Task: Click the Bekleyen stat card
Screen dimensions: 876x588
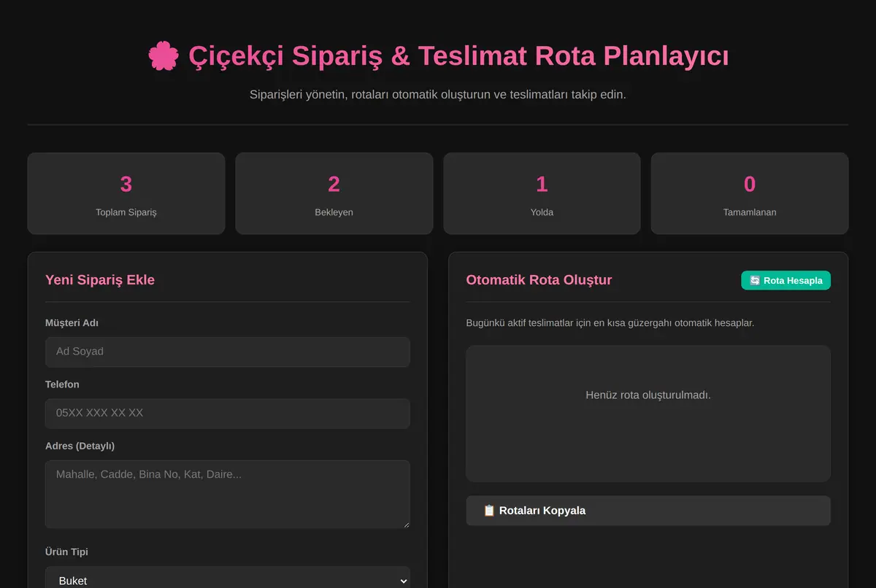Action: click(x=334, y=193)
